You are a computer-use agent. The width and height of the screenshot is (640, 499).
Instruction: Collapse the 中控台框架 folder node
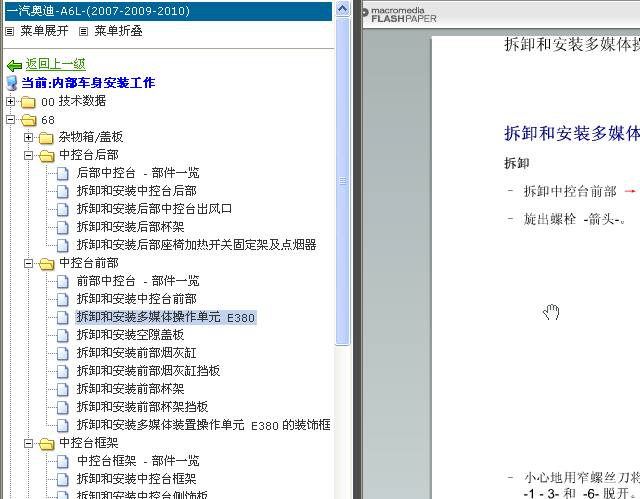pos(28,444)
